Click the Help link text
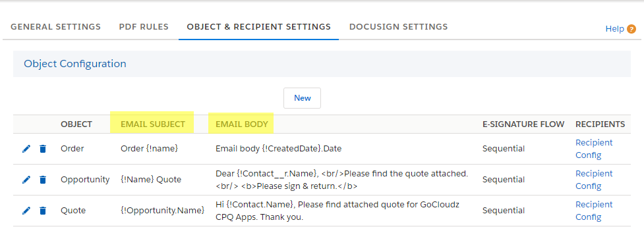The width and height of the screenshot is (644, 237). [x=615, y=29]
